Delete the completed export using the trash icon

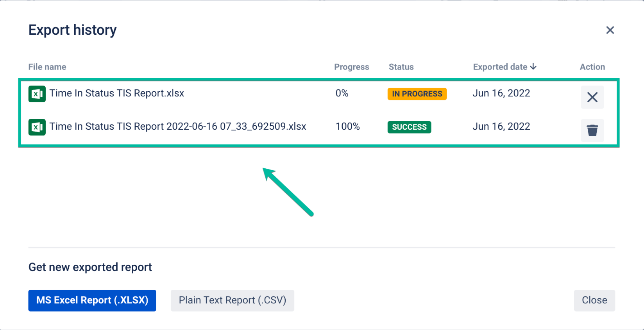coord(592,131)
